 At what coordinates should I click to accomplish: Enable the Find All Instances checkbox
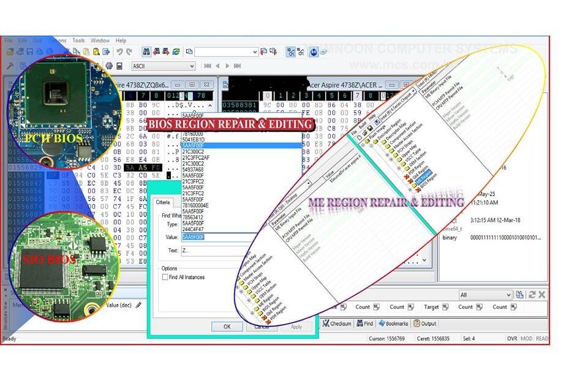point(165,277)
